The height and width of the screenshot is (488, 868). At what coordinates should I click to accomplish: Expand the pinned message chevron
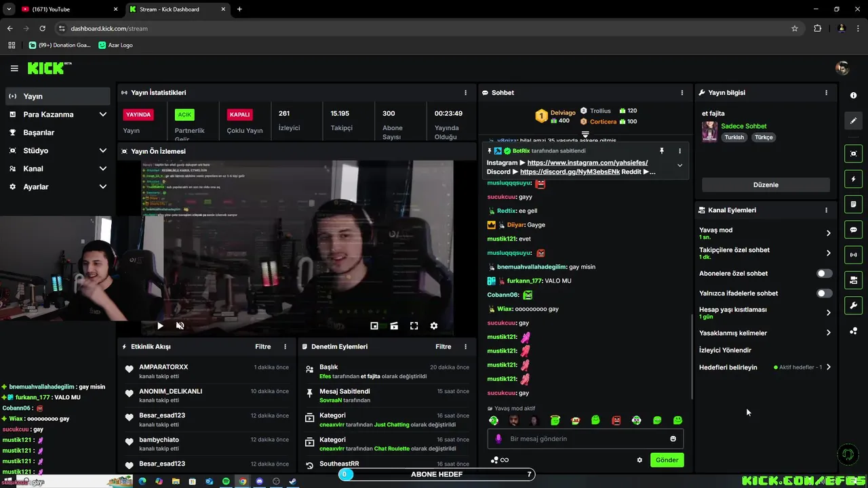point(679,165)
